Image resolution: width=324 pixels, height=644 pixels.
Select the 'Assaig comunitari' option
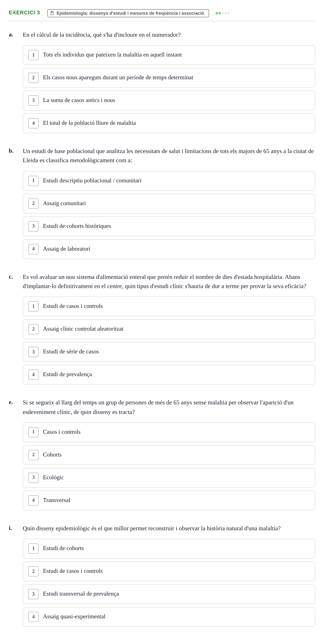[169, 203]
